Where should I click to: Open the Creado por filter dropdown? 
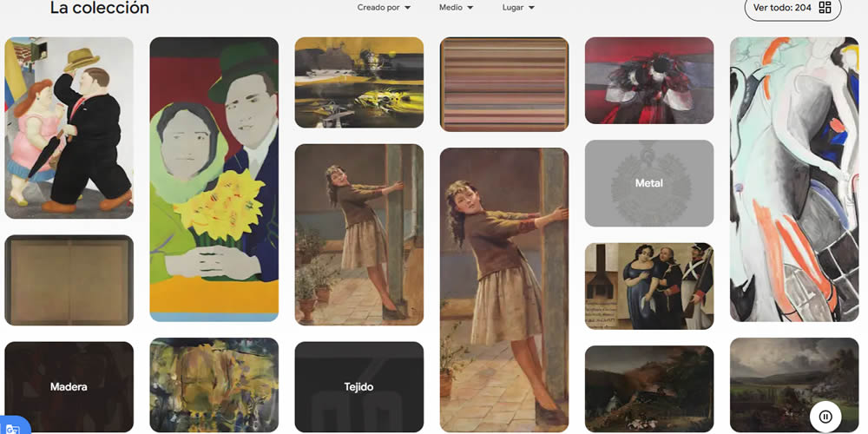point(384,8)
